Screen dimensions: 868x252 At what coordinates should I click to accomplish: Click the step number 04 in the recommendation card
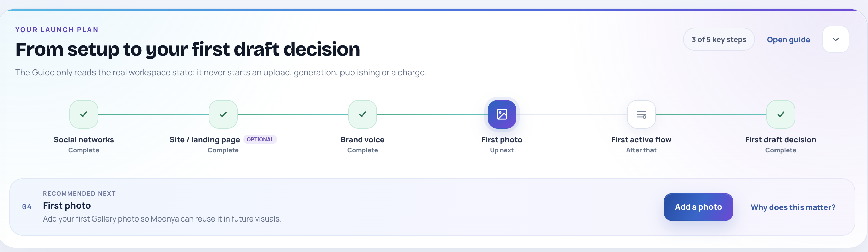pos(27,207)
